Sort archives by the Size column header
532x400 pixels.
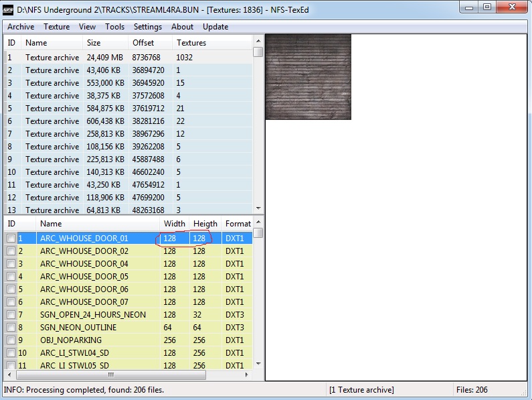tap(105, 43)
